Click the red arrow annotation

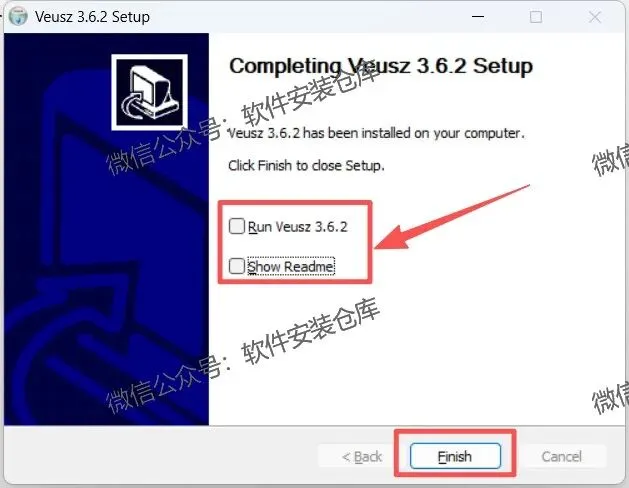pyautogui.click(x=452, y=217)
